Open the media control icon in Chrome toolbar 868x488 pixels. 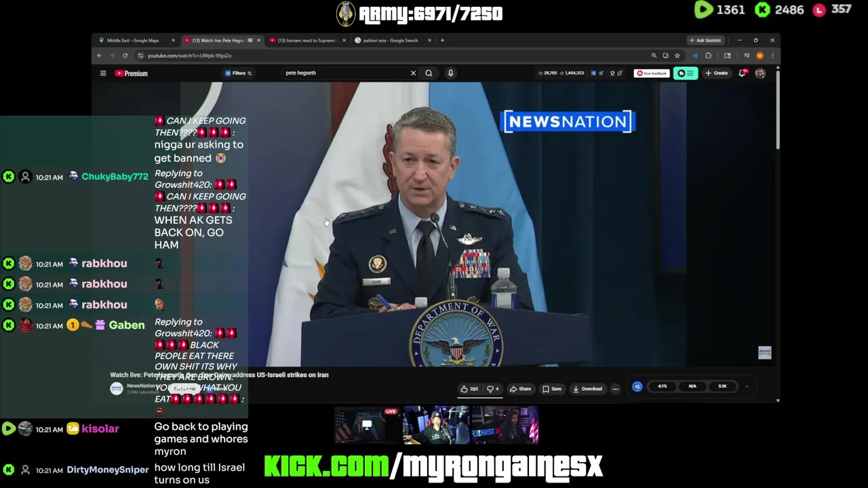747,56
